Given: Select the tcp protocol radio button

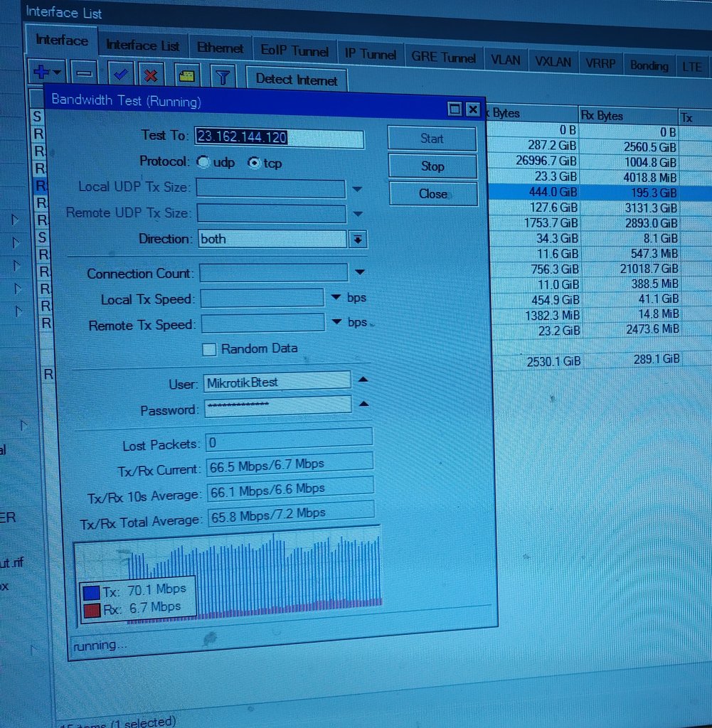Looking at the screenshot, I should click(x=254, y=163).
